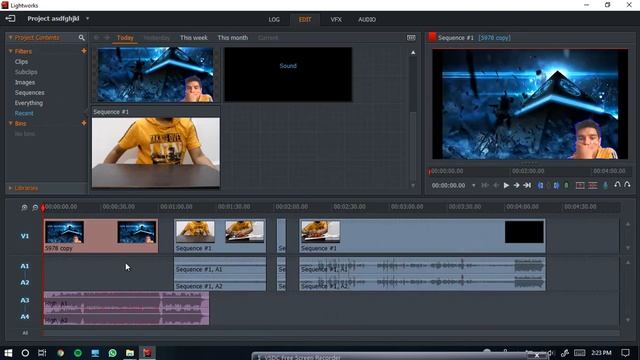Click the teal voice-over microphone icon
Image resolution: width=640 pixels, height=360 pixels.
click(x=606, y=185)
